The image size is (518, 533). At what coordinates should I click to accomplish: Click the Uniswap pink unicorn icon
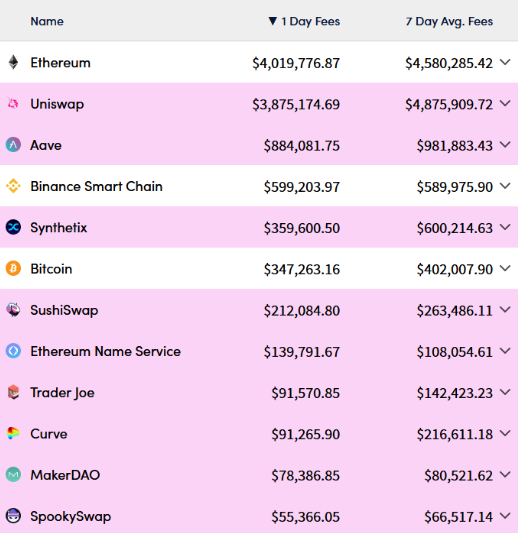pos(13,103)
